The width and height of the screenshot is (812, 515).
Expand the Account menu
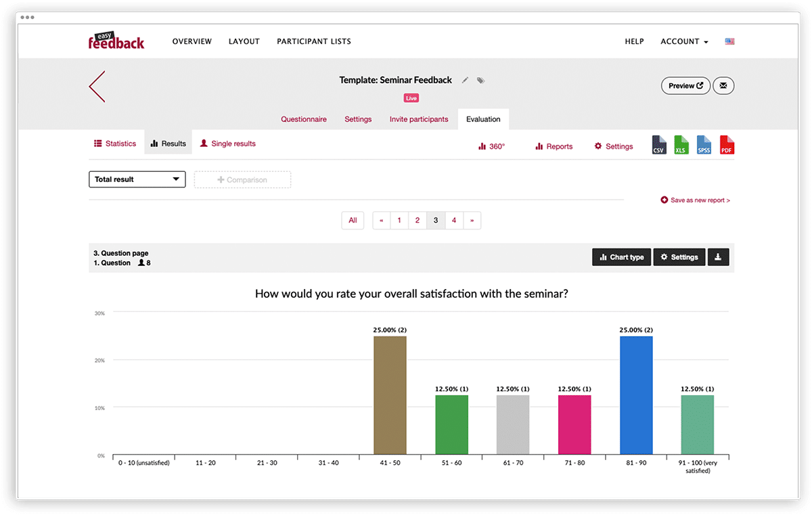[684, 41]
